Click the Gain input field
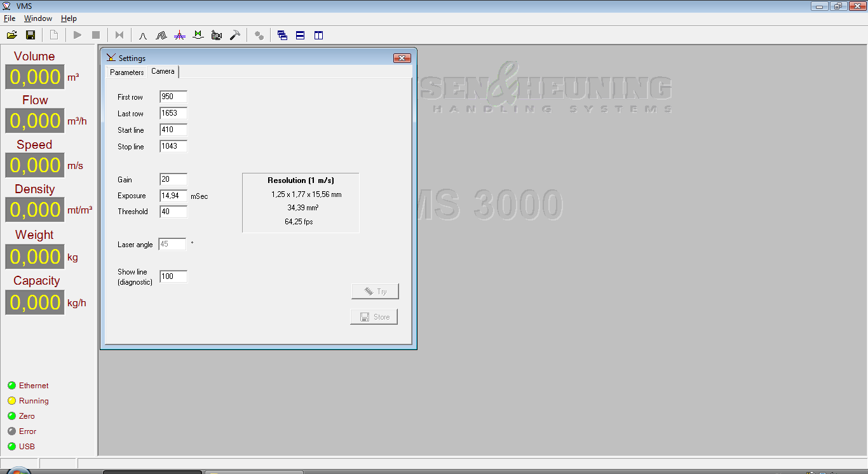This screenshot has width=868, height=474. [x=173, y=179]
